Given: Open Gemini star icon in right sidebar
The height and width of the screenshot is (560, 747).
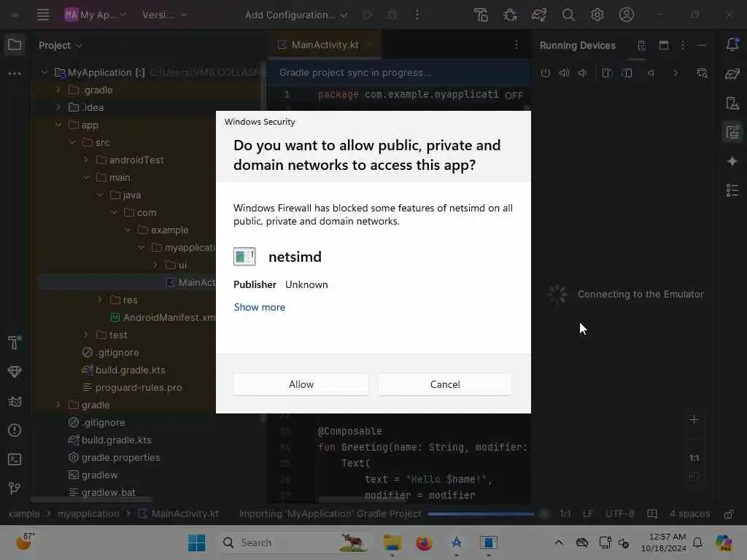Looking at the screenshot, I should tap(732, 161).
